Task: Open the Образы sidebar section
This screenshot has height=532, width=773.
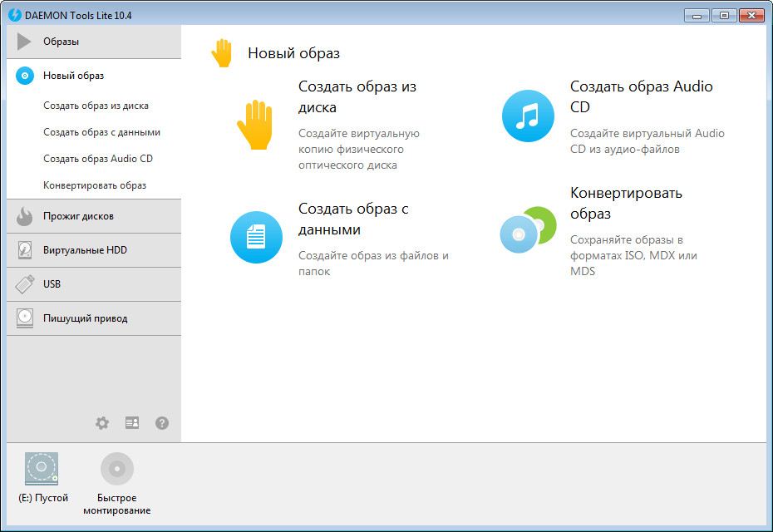Action: click(94, 42)
